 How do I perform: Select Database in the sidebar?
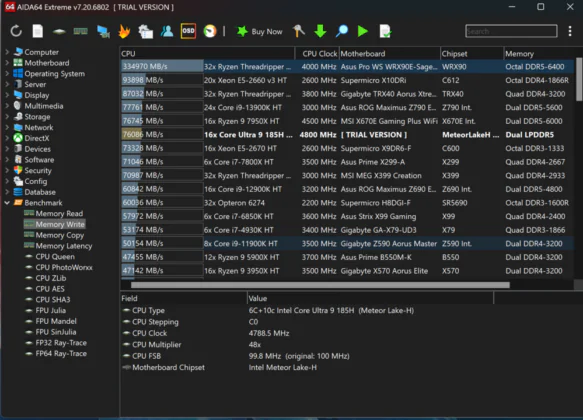click(x=35, y=192)
